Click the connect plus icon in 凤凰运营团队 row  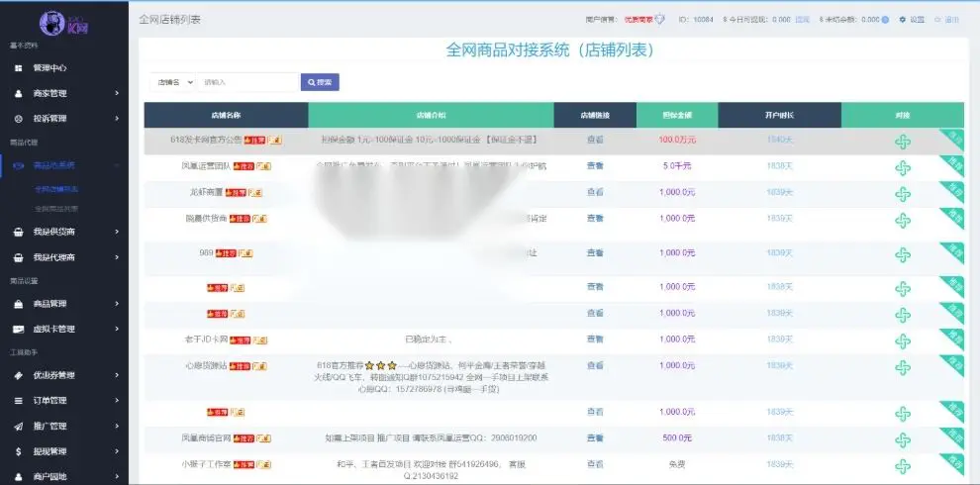(x=902, y=168)
